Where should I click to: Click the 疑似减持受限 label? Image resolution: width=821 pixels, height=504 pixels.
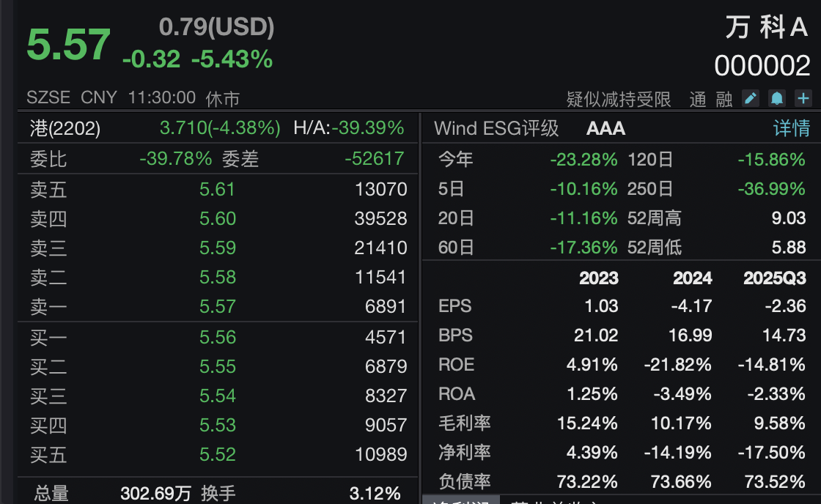click(x=619, y=99)
